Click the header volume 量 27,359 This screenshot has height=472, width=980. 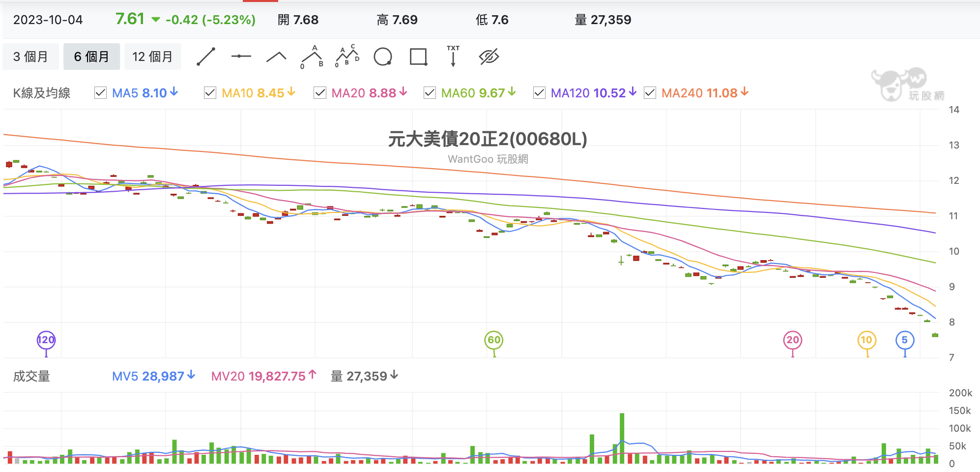(x=603, y=20)
